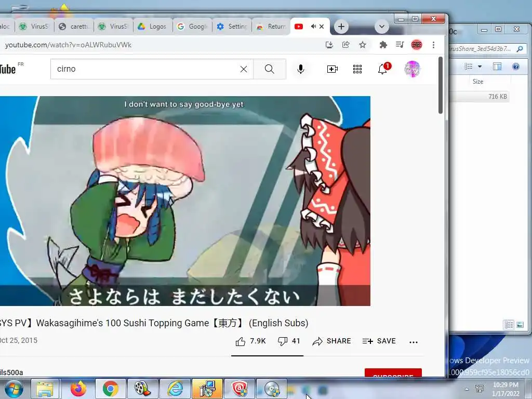Switch to the Settings tab
The height and width of the screenshot is (399, 532).
[x=232, y=26]
